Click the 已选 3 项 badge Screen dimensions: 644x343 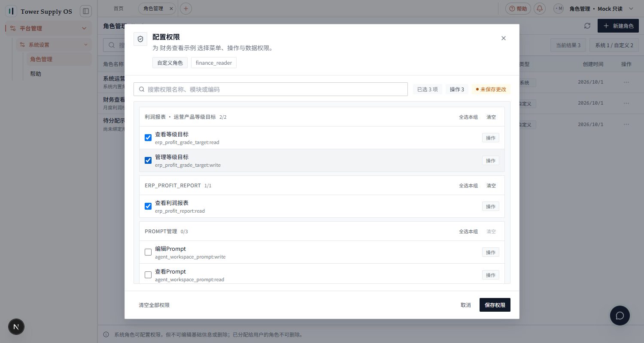click(427, 89)
